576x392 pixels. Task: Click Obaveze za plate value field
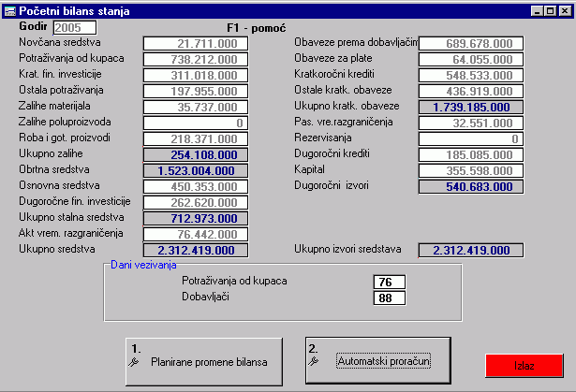(471, 59)
